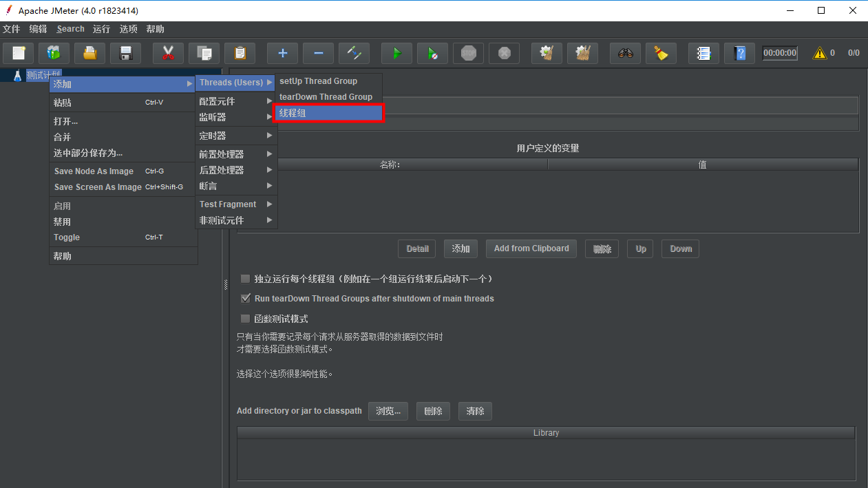Image resolution: width=868 pixels, height=488 pixels.
Task: Choose 粘贴 from the context menu
Action: point(123,103)
